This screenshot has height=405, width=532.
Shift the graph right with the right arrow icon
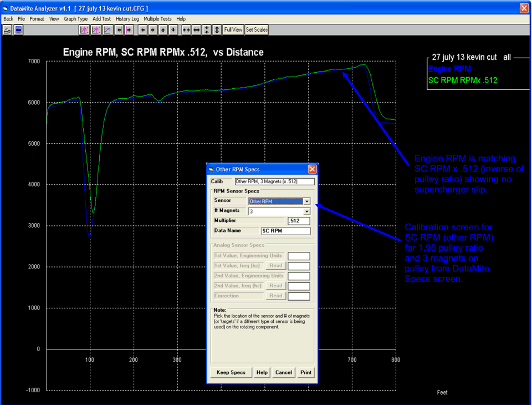click(153, 30)
